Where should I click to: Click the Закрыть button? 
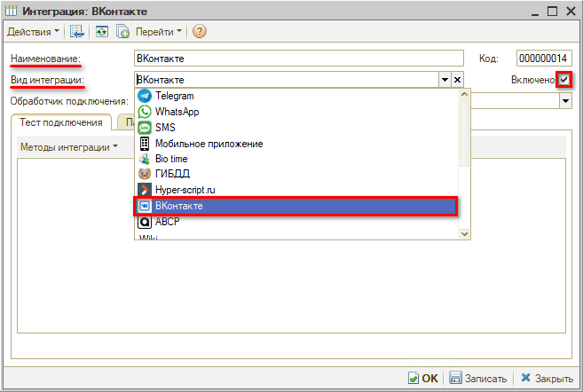click(x=547, y=378)
